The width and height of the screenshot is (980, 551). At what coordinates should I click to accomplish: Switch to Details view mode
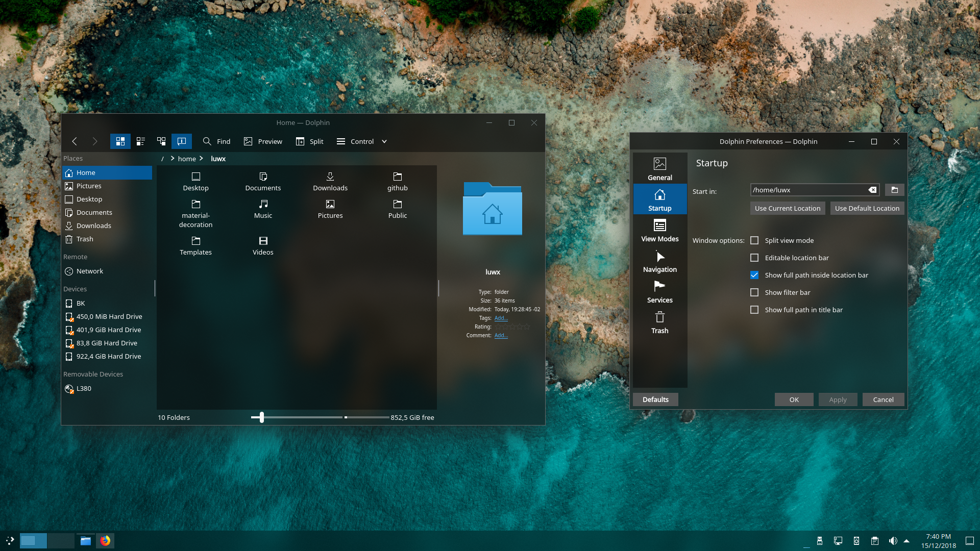(x=161, y=141)
